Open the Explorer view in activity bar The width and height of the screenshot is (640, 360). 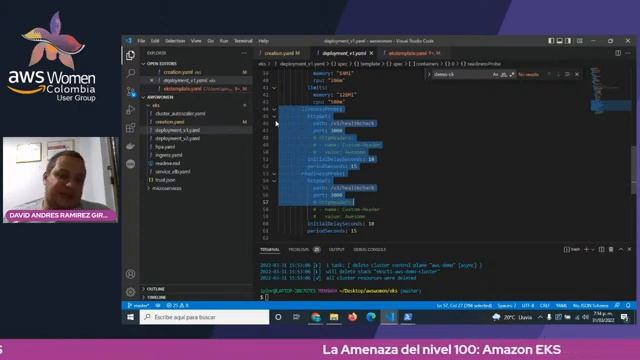(x=131, y=55)
